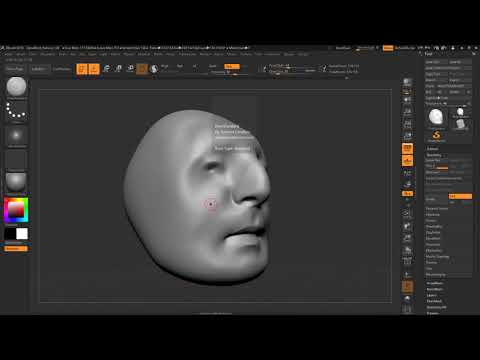Pick a hue in the color picker square
This screenshot has width=480, height=360.
pos(16,210)
